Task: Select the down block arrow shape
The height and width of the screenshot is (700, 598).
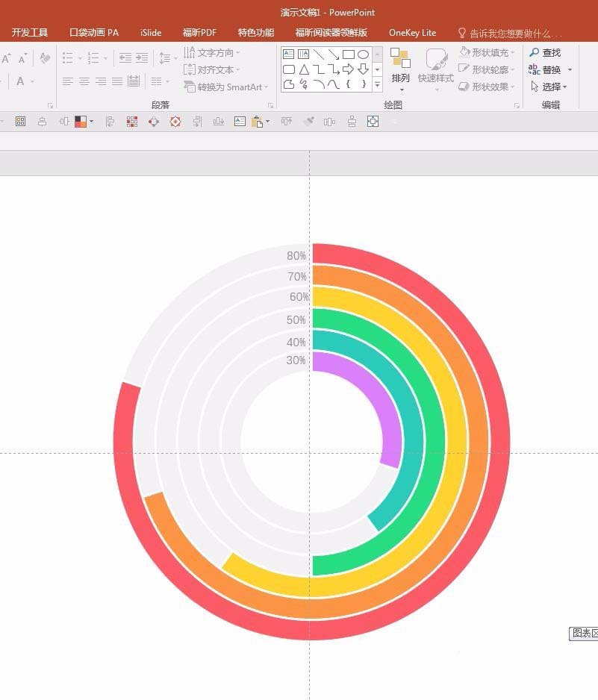Action: tap(363, 69)
